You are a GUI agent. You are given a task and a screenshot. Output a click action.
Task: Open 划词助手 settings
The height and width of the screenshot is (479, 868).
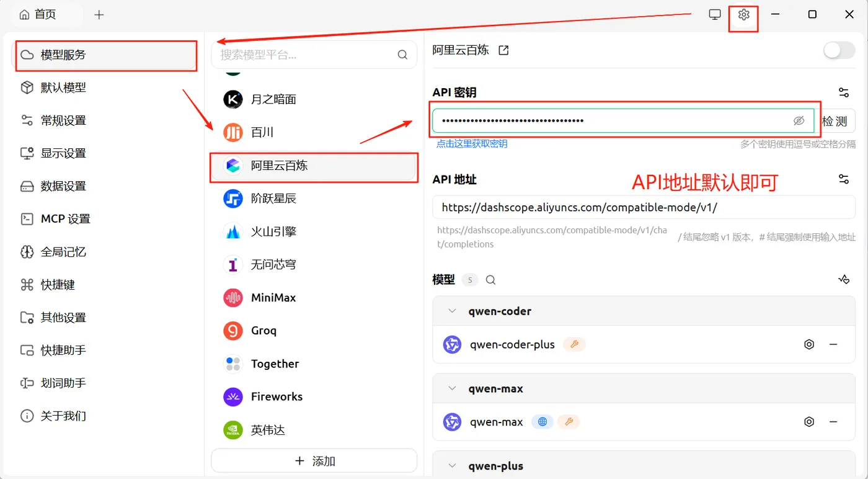[106, 383]
